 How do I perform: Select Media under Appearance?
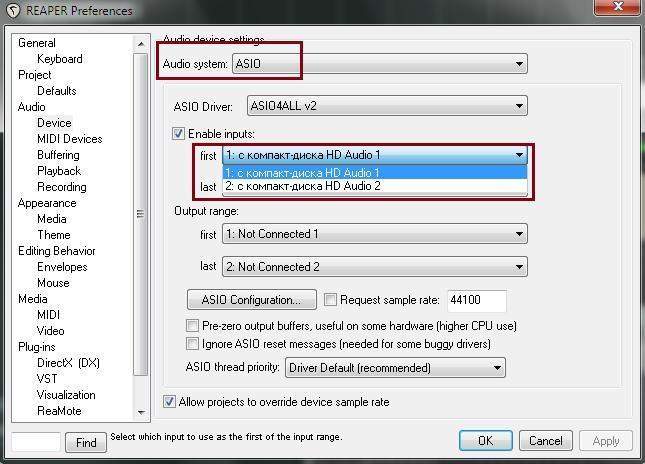(x=51, y=219)
